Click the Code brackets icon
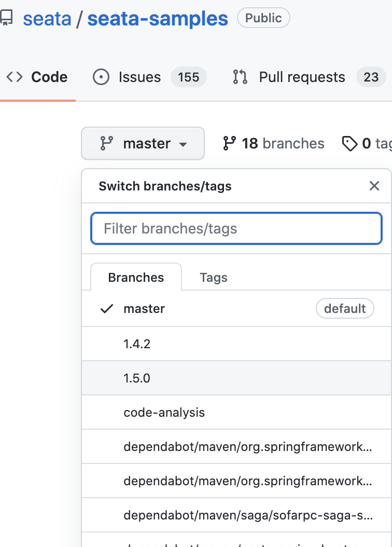 click(x=15, y=77)
